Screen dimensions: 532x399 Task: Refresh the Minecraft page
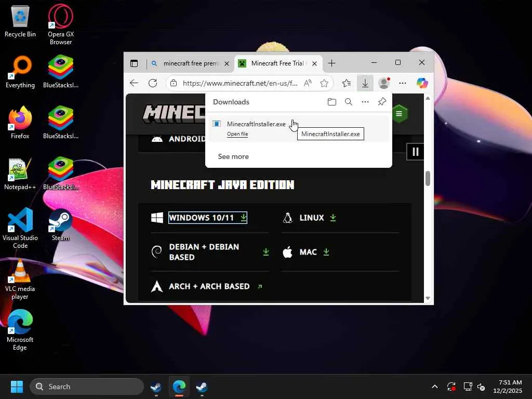click(x=153, y=83)
